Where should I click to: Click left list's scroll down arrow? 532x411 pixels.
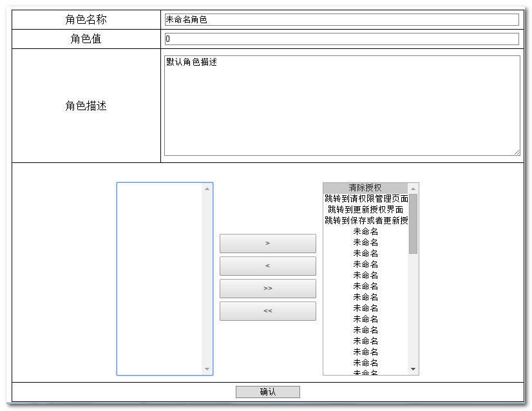(x=207, y=369)
